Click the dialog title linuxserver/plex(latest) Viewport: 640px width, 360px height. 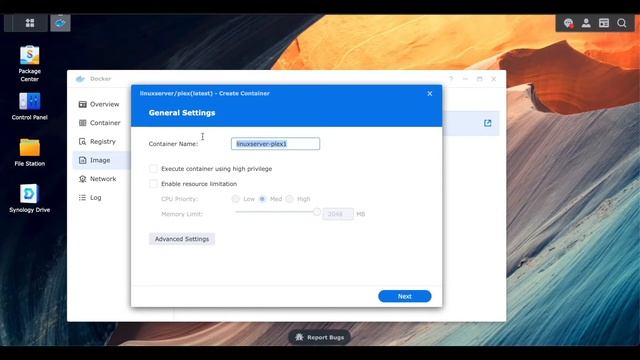(x=176, y=93)
